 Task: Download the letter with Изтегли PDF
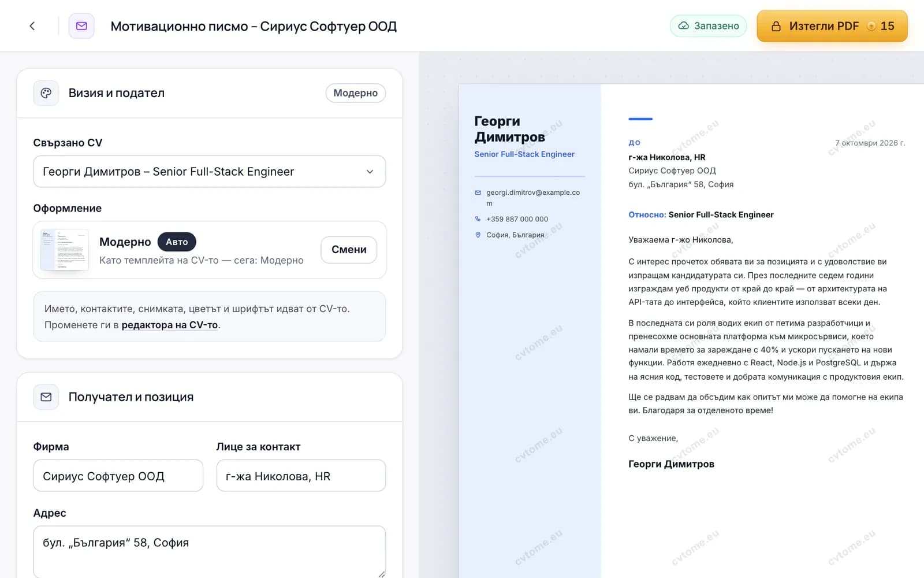click(x=832, y=26)
